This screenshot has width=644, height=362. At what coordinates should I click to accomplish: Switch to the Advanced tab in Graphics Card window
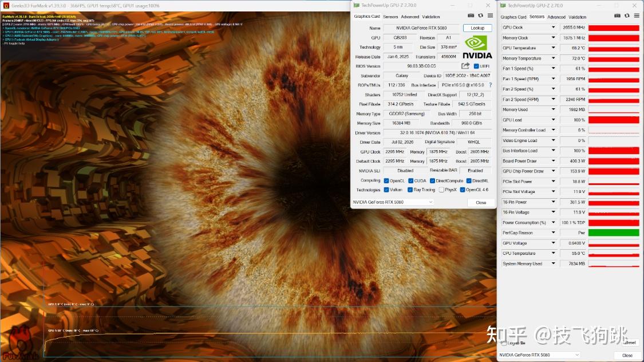(x=410, y=17)
